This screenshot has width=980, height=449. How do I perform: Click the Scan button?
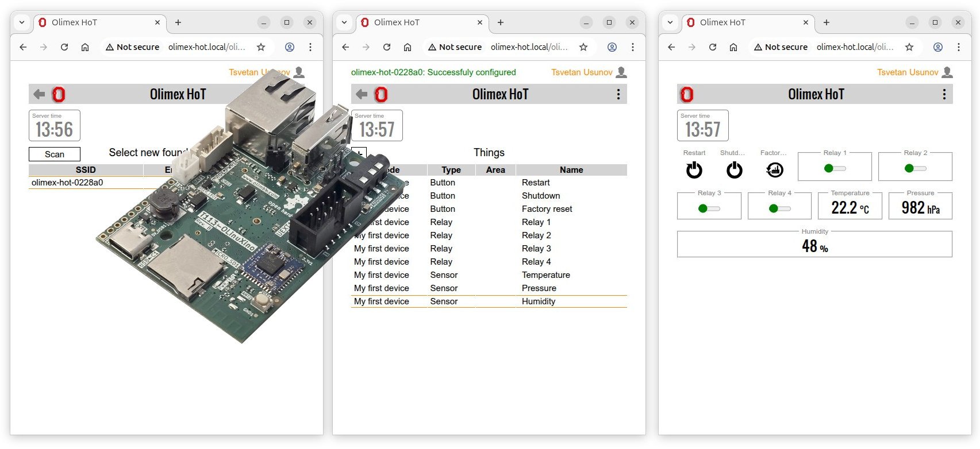point(55,154)
